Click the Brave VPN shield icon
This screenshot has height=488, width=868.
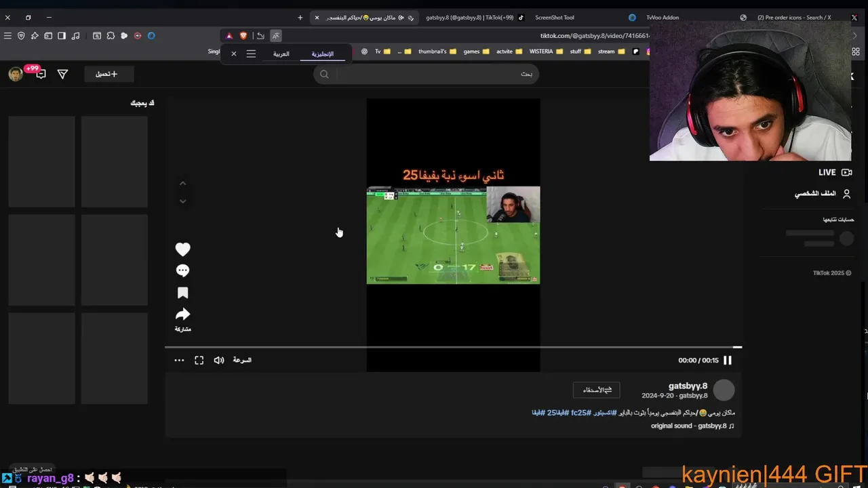(21, 36)
